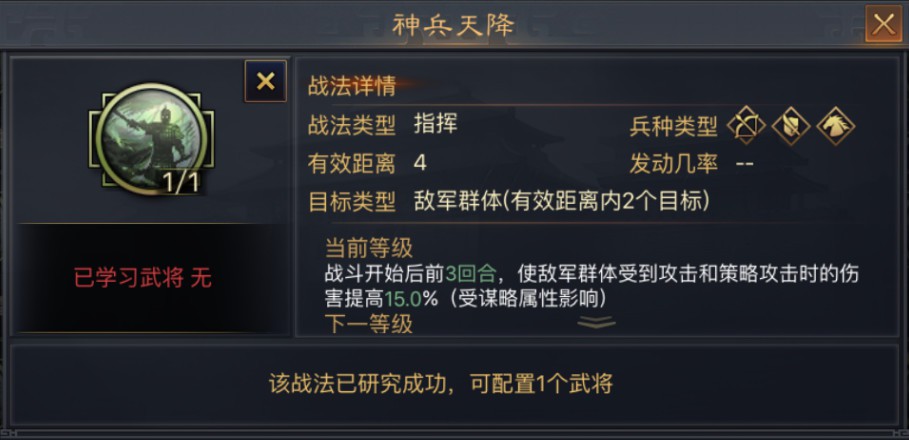Open the green warrior skill portrait
This screenshot has height=440, width=909.
coord(151,138)
